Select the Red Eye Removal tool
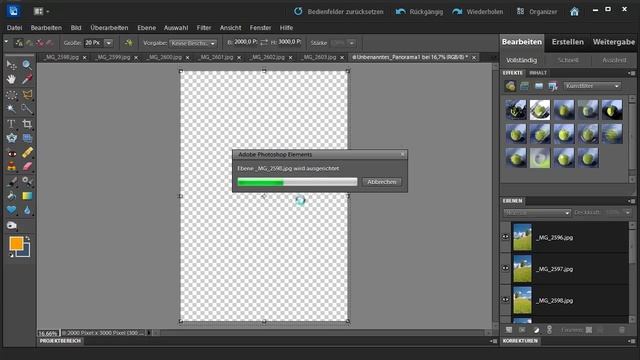 click(11, 153)
